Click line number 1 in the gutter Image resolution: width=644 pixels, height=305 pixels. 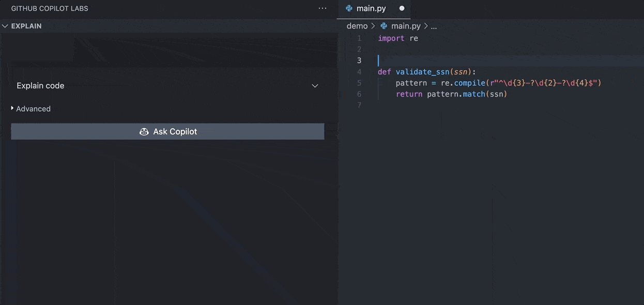tap(359, 38)
